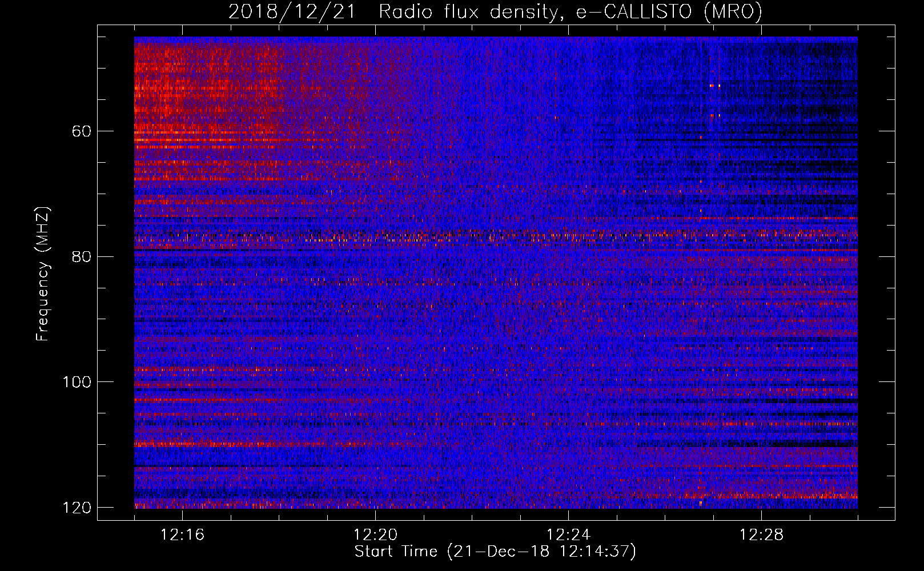The height and width of the screenshot is (571, 924).
Task: Click the 120 MHz frequency tick label
Action: 77,508
